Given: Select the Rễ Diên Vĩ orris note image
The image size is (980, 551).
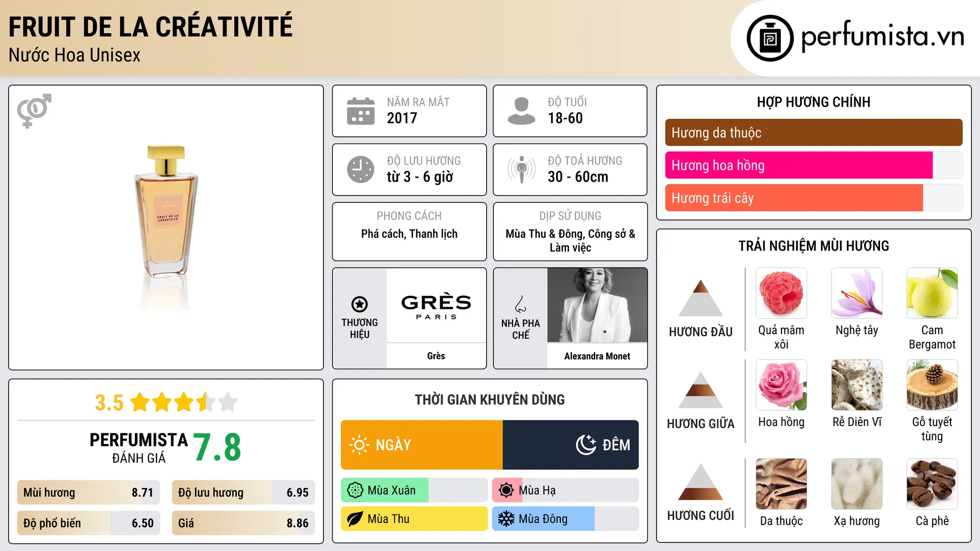Looking at the screenshot, I should click(x=857, y=385).
